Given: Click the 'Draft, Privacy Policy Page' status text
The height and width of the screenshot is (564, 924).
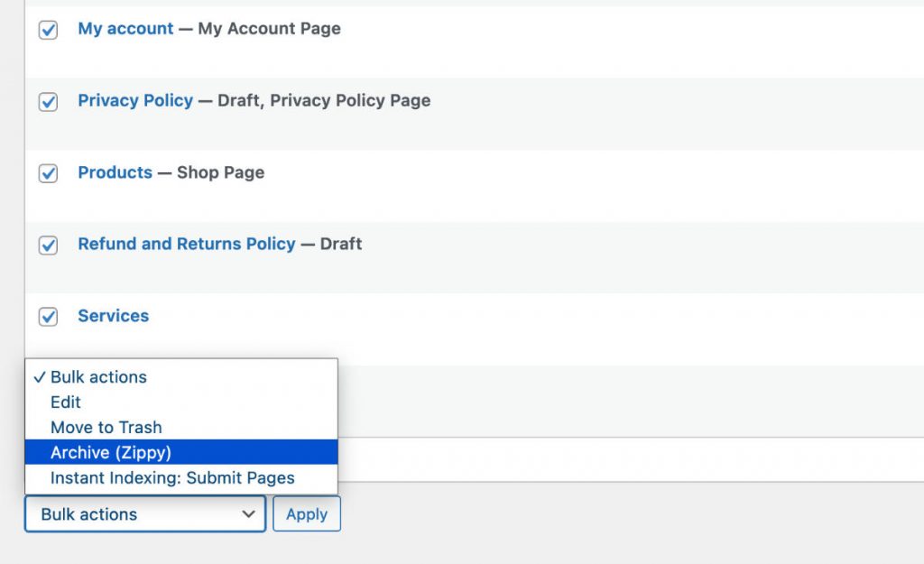Looking at the screenshot, I should point(324,100).
